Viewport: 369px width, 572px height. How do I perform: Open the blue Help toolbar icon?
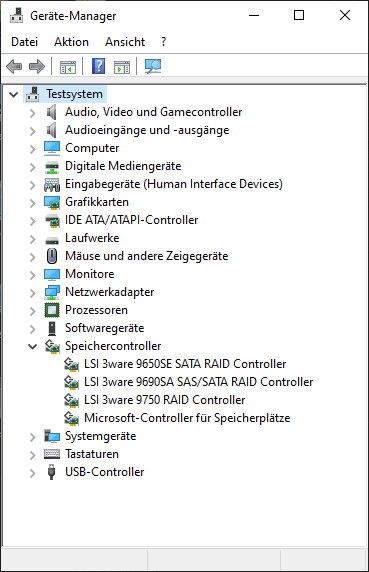98,66
